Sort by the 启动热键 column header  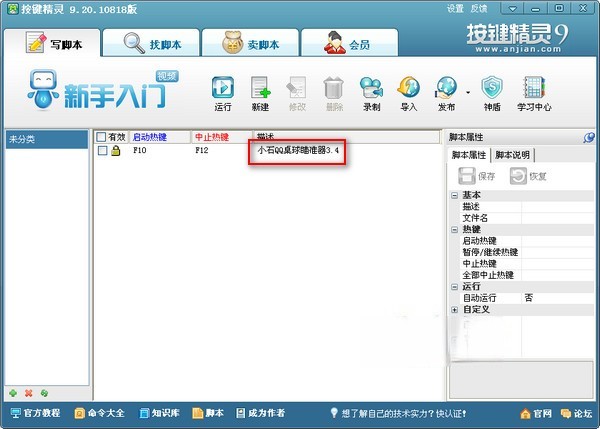click(160, 137)
